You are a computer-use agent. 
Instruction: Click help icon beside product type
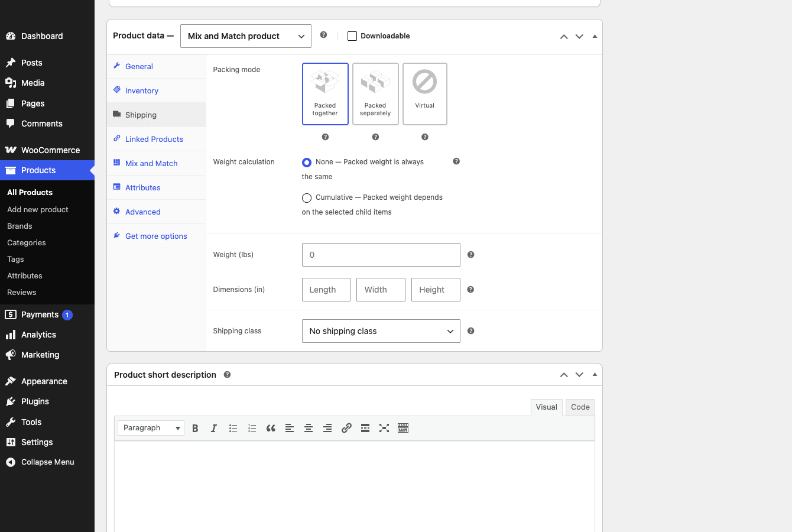323,35
